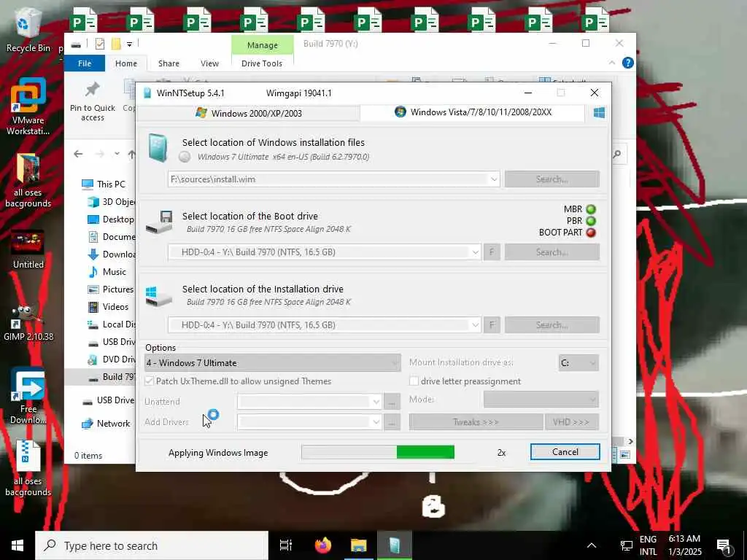The height and width of the screenshot is (560, 747).
Task: Open the Tweaks >>> panel
Action: 476,422
